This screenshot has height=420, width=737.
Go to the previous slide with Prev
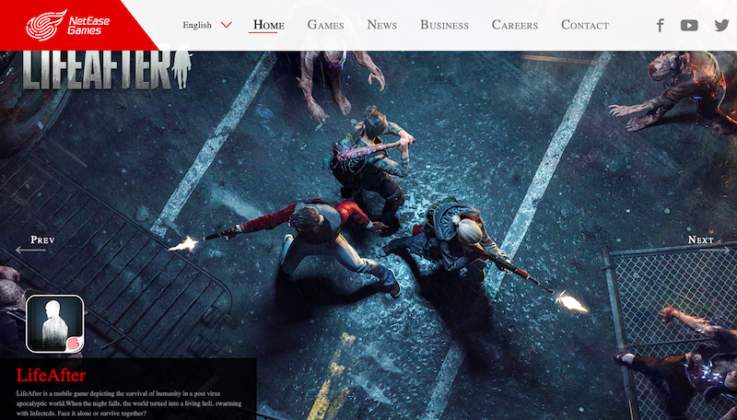(36, 244)
